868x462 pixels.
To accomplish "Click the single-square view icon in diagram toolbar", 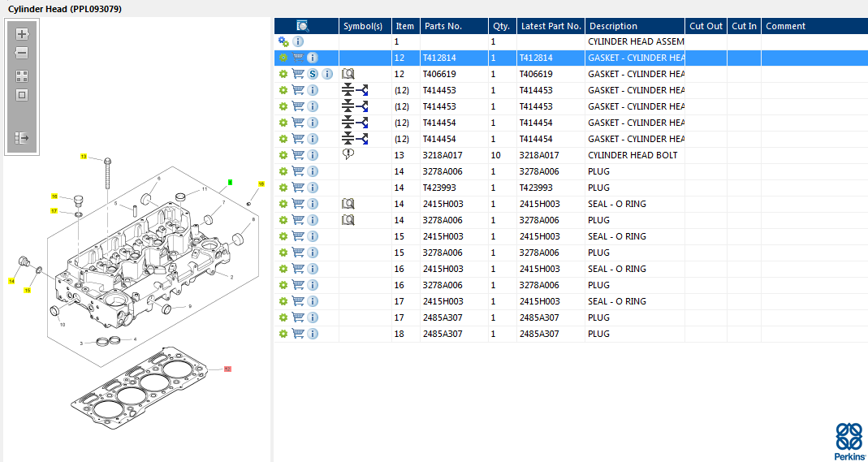I will click(x=22, y=95).
